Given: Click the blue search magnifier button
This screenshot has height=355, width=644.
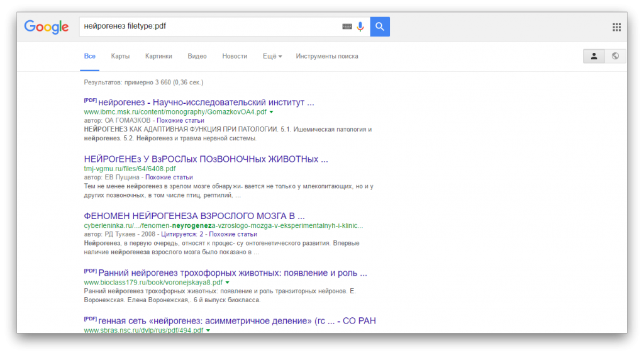Looking at the screenshot, I should (x=380, y=26).
